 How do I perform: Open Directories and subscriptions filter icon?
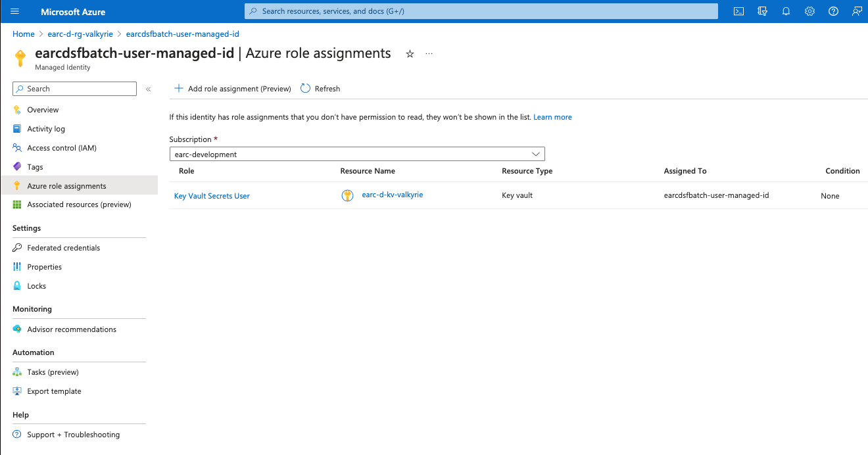763,11
